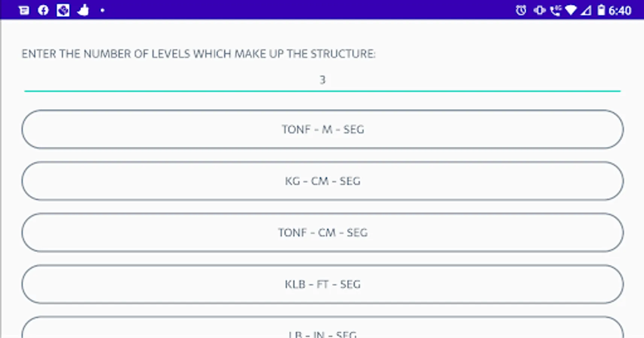This screenshot has width=644, height=338.
Task: Tap the alarm clock status icon
Action: click(521, 10)
